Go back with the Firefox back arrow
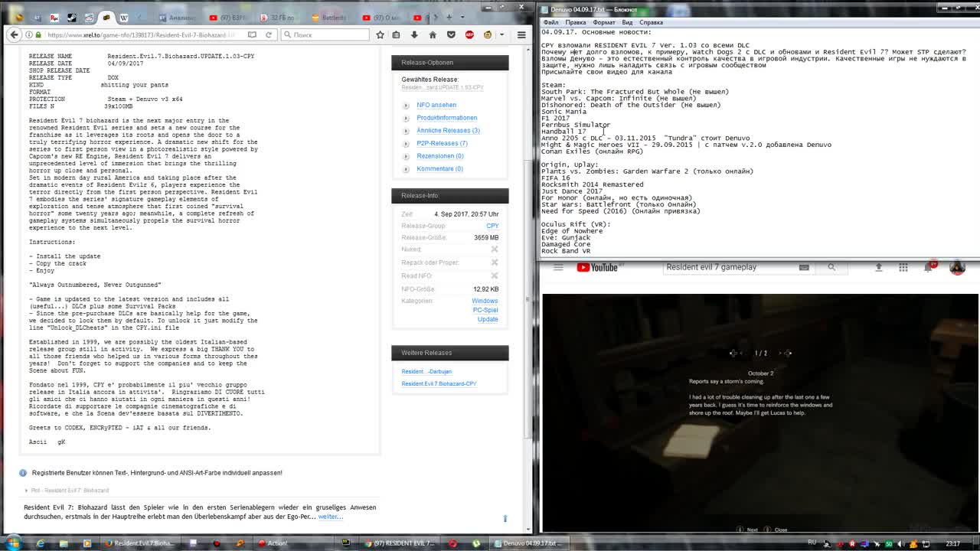This screenshot has width=980, height=551. [15, 34]
